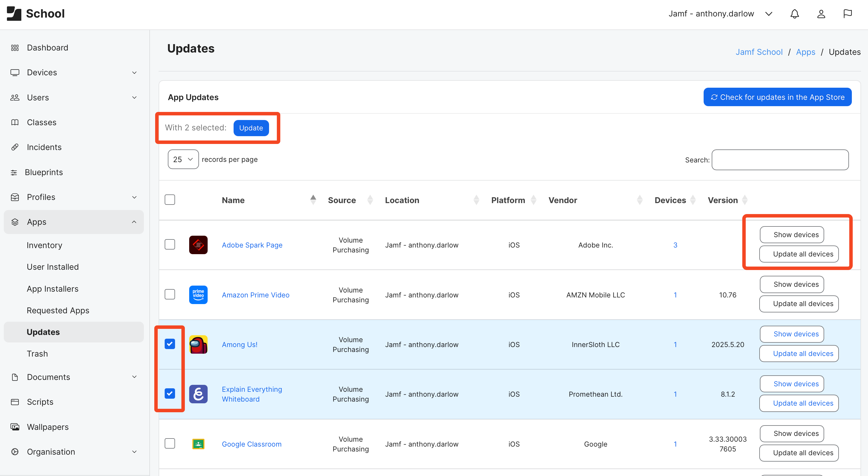Image resolution: width=868 pixels, height=476 pixels.
Task: Click the Documents file icon
Action: click(15, 377)
